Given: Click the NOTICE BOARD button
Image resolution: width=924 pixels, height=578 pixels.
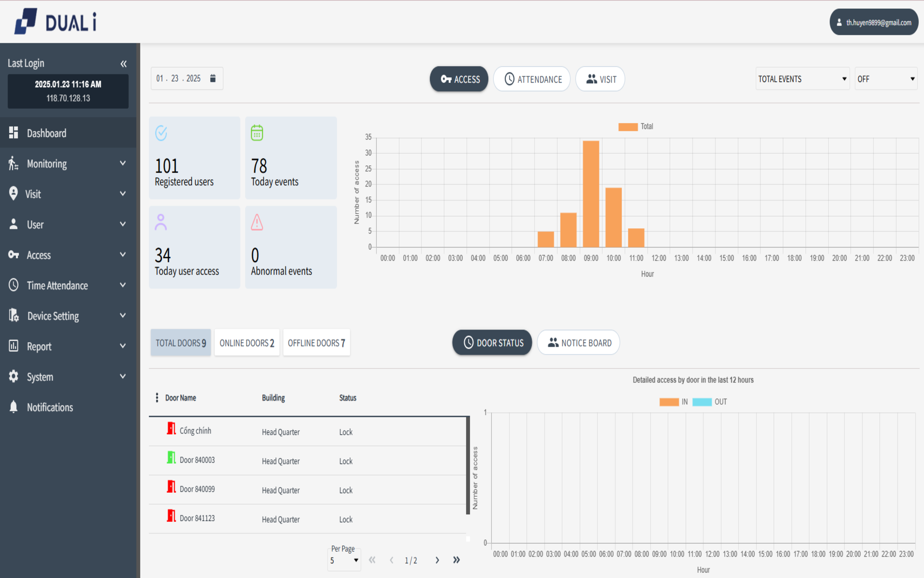Looking at the screenshot, I should [578, 342].
